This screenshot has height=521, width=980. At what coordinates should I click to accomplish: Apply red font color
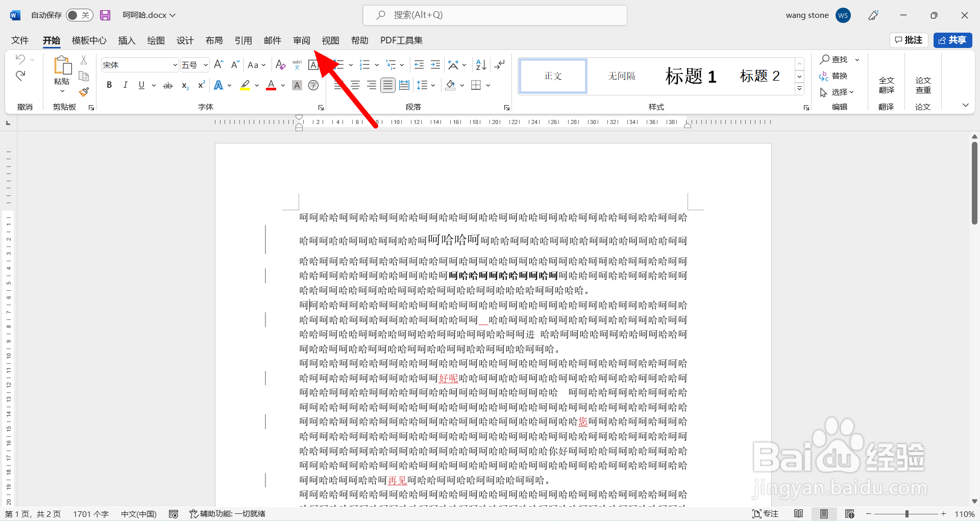click(x=272, y=85)
